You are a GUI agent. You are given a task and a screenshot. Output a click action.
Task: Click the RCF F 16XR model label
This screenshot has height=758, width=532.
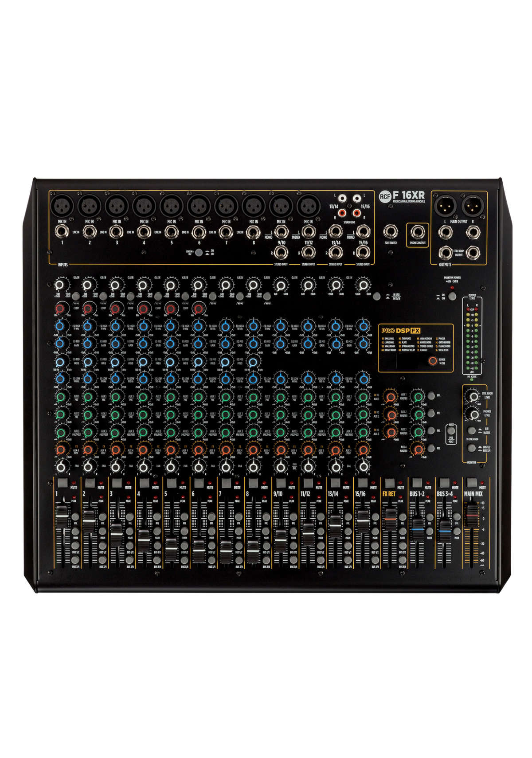click(x=402, y=196)
